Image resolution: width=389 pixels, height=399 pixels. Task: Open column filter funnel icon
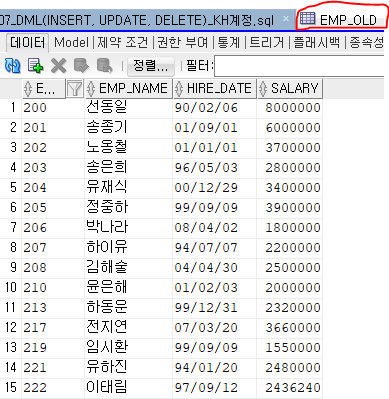(75, 89)
